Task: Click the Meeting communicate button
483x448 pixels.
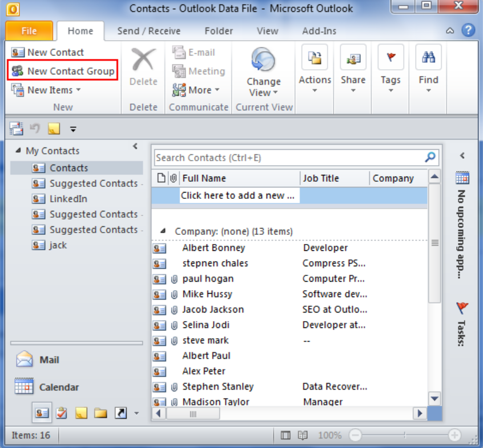Action: pyautogui.click(x=199, y=71)
